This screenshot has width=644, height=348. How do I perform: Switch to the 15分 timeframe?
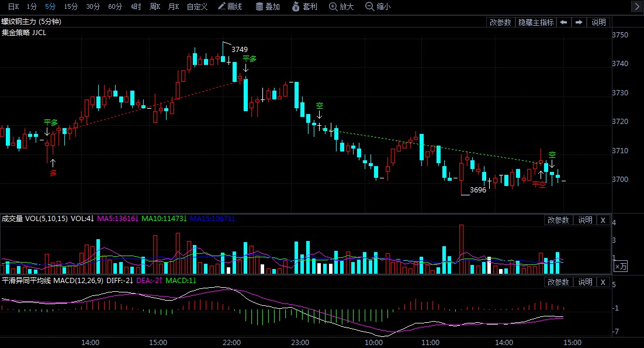[x=71, y=7]
